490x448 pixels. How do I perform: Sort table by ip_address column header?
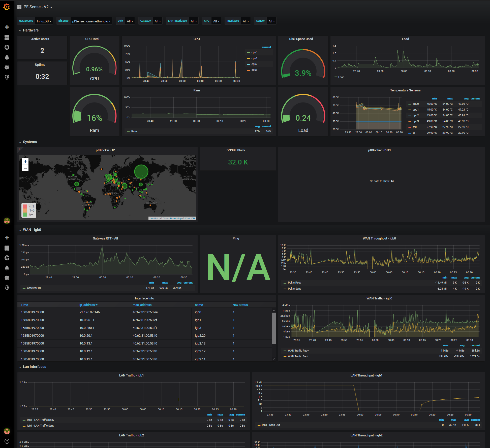pyautogui.click(x=87, y=305)
